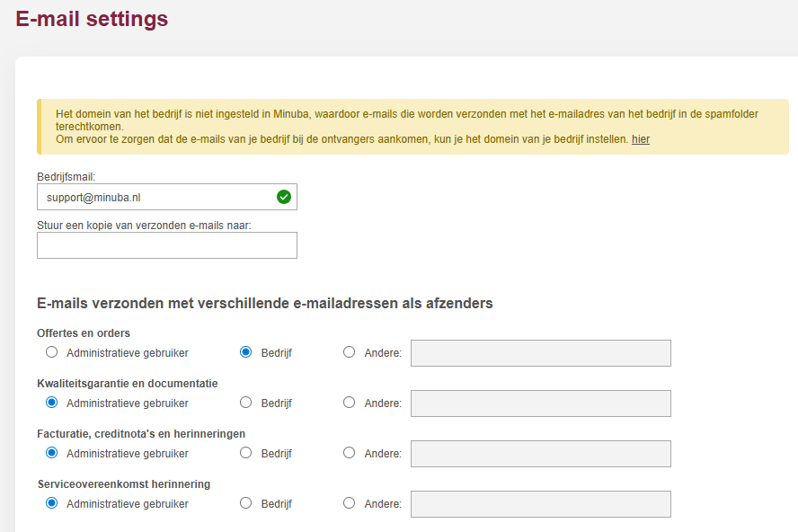Set Serviceovereenkomst herinnering to Andere
The image size is (798, 532).
click(x=349, y=503)
